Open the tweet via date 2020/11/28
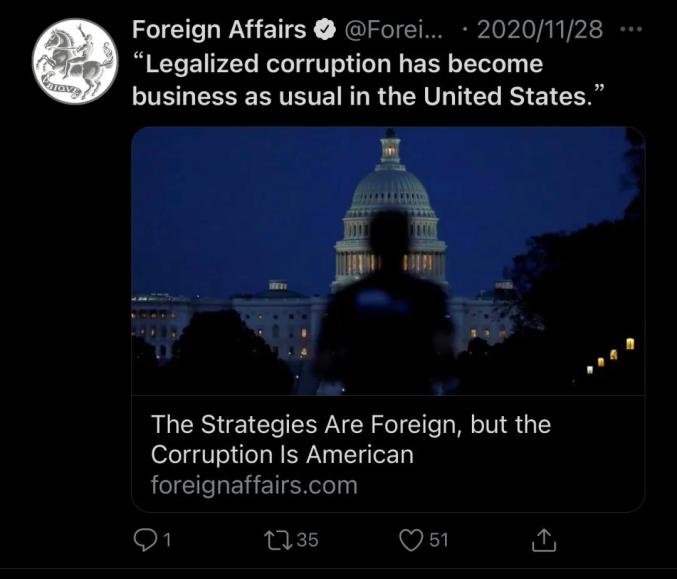Viewport: 677px width, 579px height. [541, 30]
